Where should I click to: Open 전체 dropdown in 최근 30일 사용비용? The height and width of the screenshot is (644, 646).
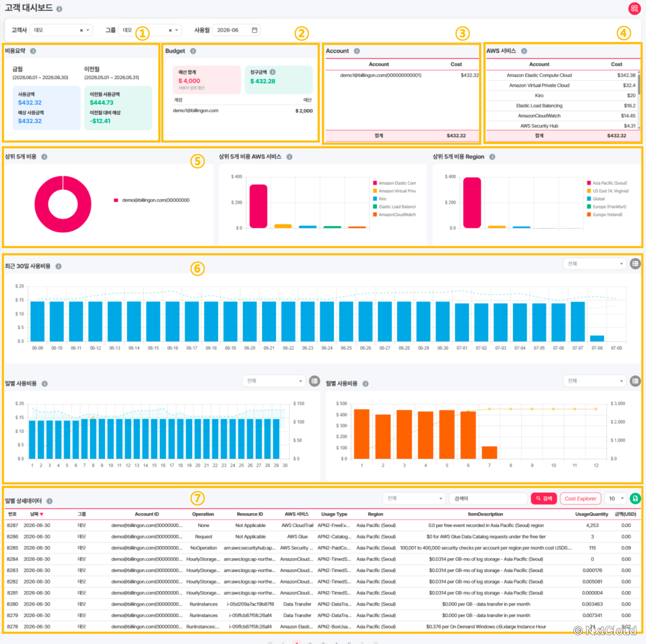(x=595, y=264)
